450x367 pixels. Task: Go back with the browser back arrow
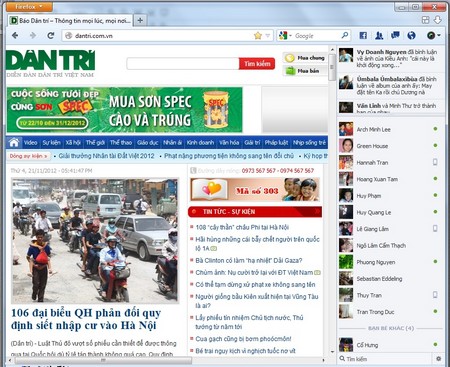click(15, 35)
